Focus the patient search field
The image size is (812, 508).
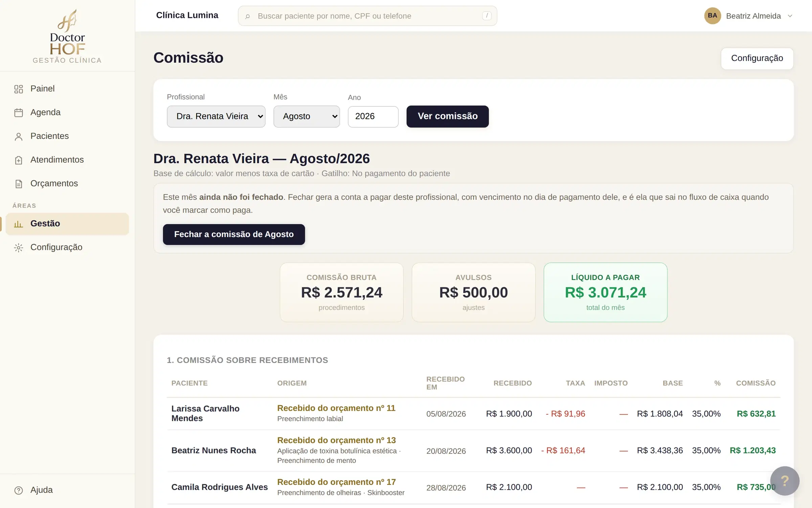point(367,16)
